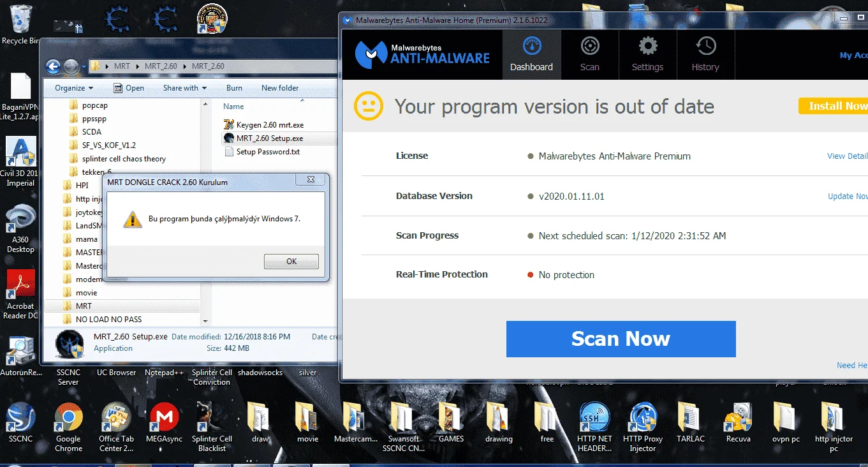The width and height of the screenshot is (868, 467).
Task: Click Burn in Explorer toolbar
Action: [x=234, y=88]
